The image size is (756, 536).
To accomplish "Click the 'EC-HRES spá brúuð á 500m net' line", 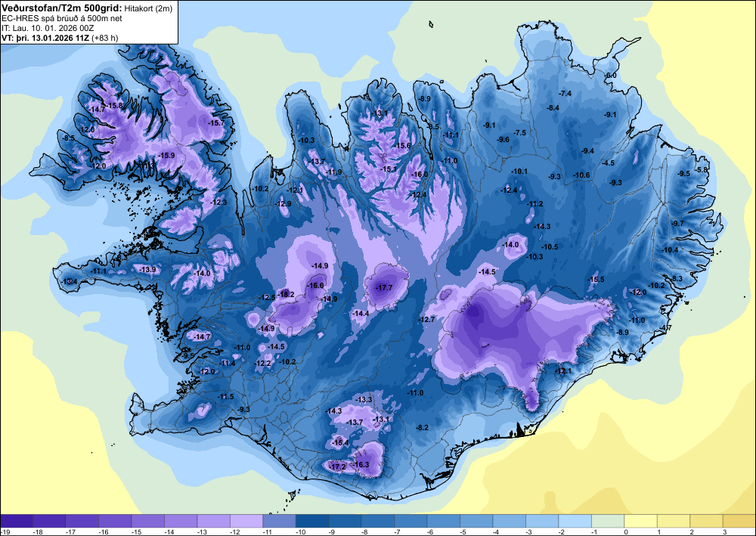I will 62,18.
